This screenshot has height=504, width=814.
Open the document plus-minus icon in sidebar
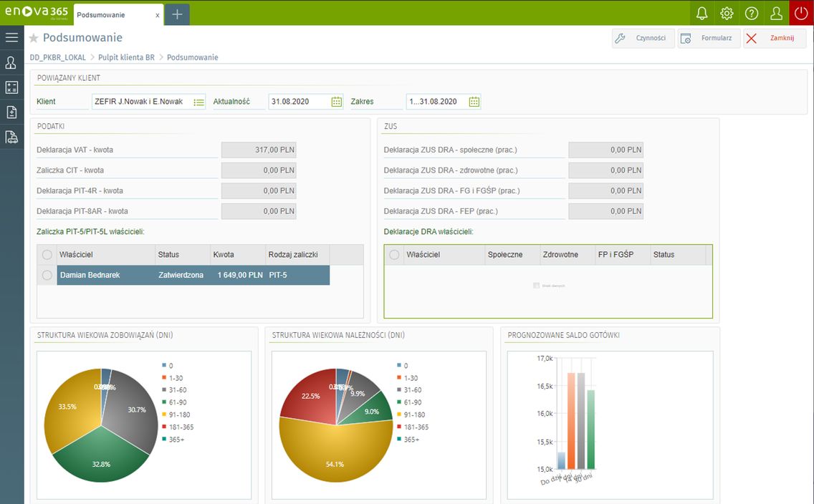pos(11,112)
